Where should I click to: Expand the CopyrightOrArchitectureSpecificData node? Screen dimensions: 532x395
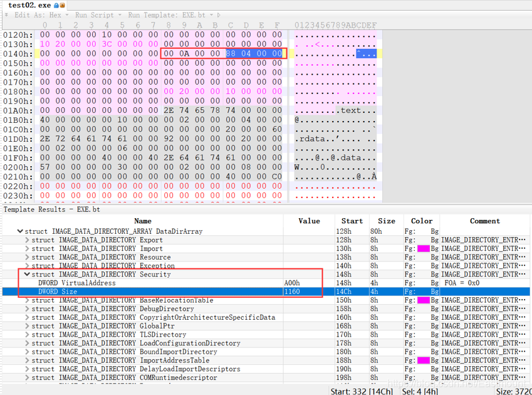click(27, 317)
